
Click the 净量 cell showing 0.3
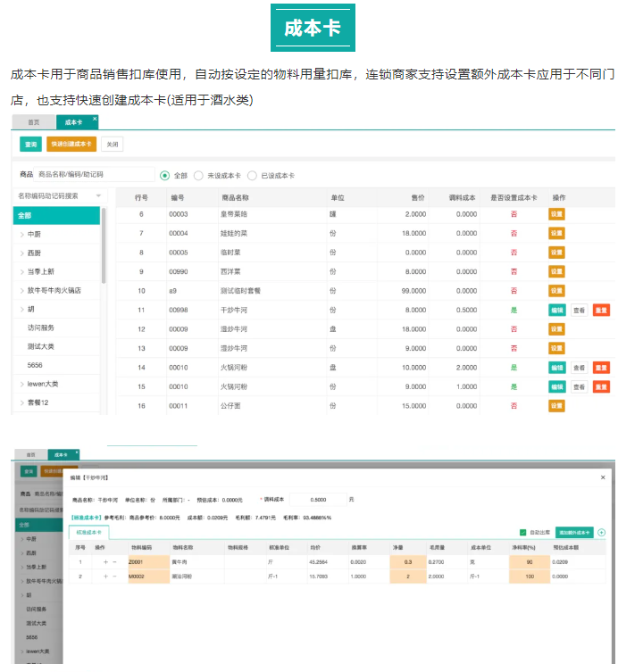coord(408,562)
